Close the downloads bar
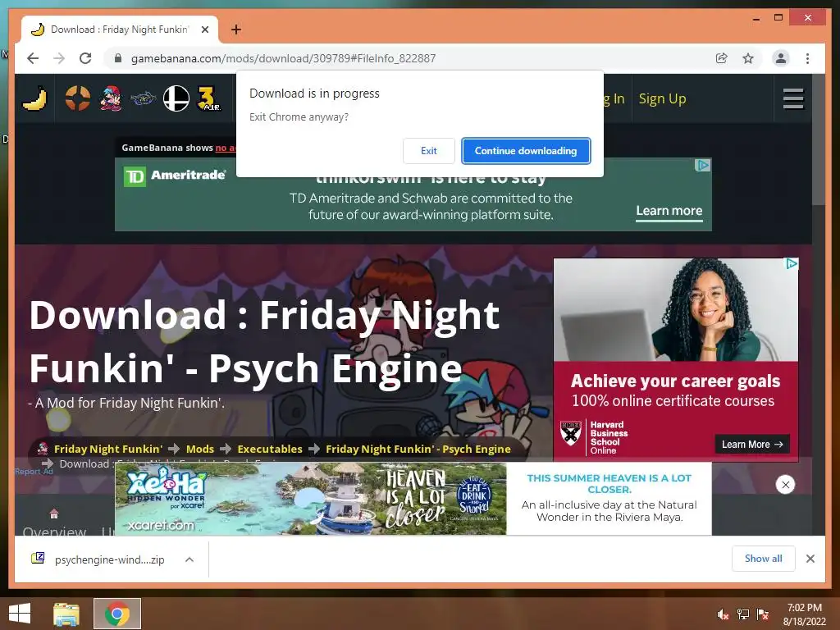Image resolution: width=840 pixels, height=630 pixels. click(x=810, y=559)
